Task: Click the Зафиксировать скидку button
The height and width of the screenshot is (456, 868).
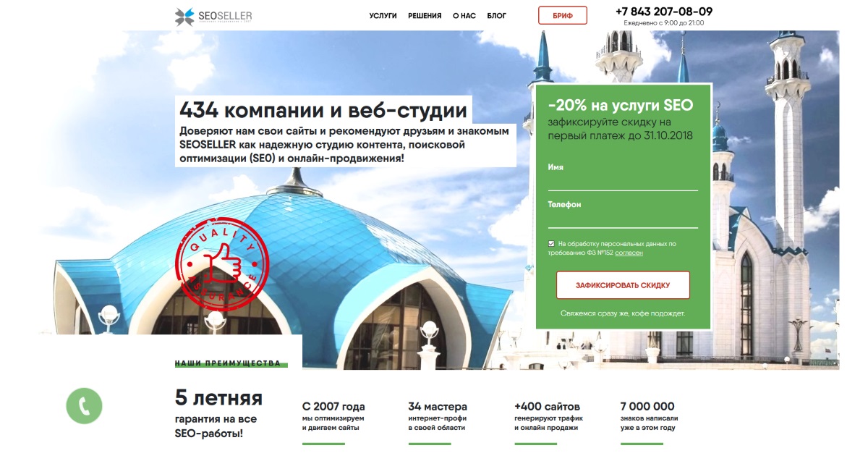Action: (623, 285)
